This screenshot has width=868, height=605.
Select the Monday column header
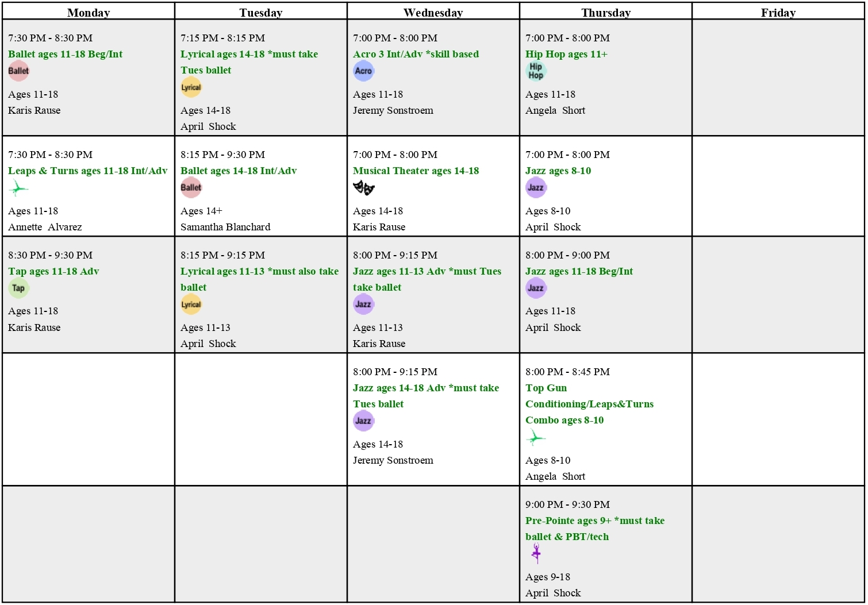[89, 12]
